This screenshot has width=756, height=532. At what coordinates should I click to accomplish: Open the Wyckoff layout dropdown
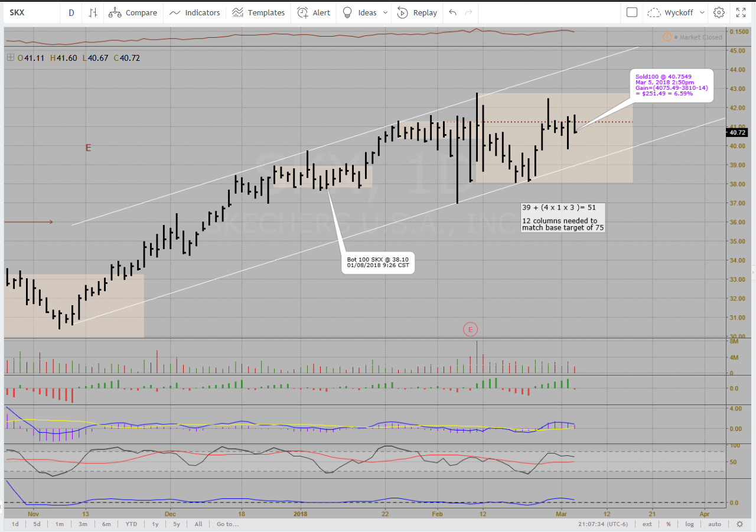pos(676,12)
